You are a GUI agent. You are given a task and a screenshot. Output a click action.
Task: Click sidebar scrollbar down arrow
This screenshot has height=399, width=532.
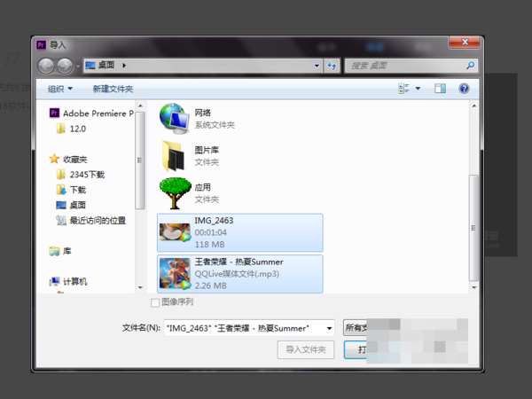click(x=140, y=287)
